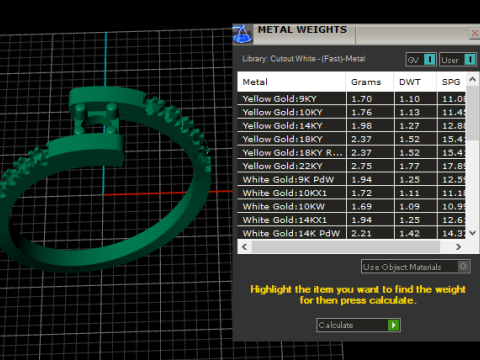Select the Yellow Gold:14KY row
This screenshot has width=480, height=360.
pyautogui.click(x=351, y=126)
